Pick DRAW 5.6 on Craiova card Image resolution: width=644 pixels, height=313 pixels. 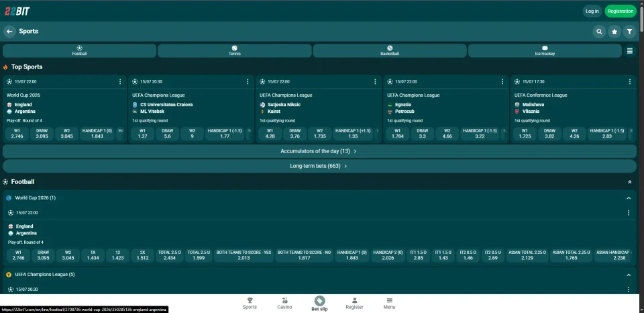tap(168, 134)
